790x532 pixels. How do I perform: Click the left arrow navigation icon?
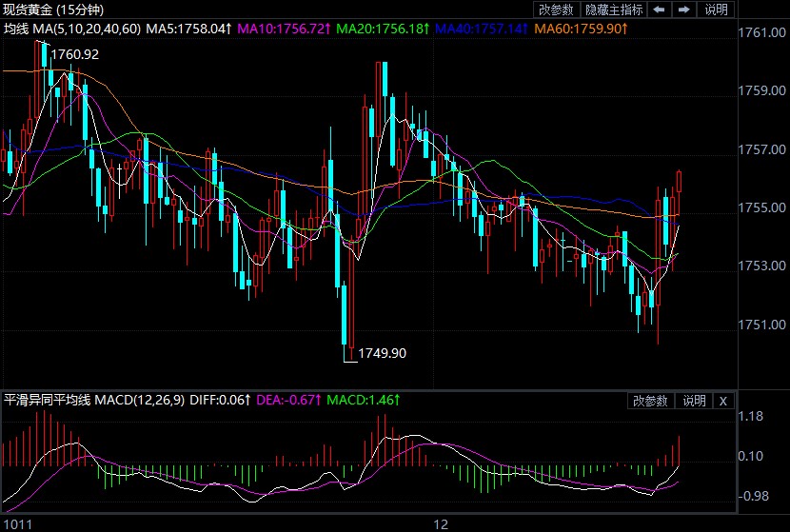coord(659,10)
